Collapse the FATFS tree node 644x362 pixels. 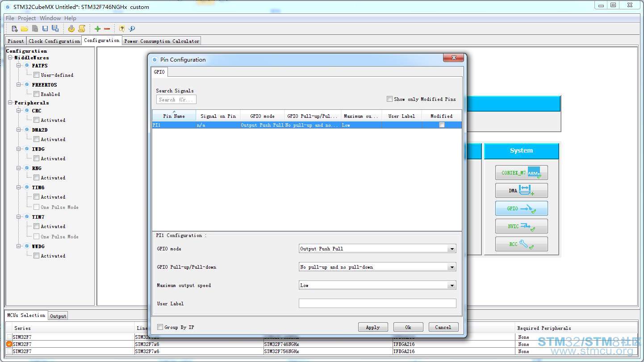19,66
